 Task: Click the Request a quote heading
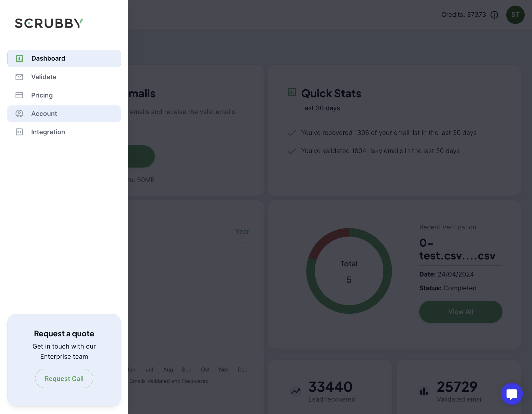pos(64,334)
